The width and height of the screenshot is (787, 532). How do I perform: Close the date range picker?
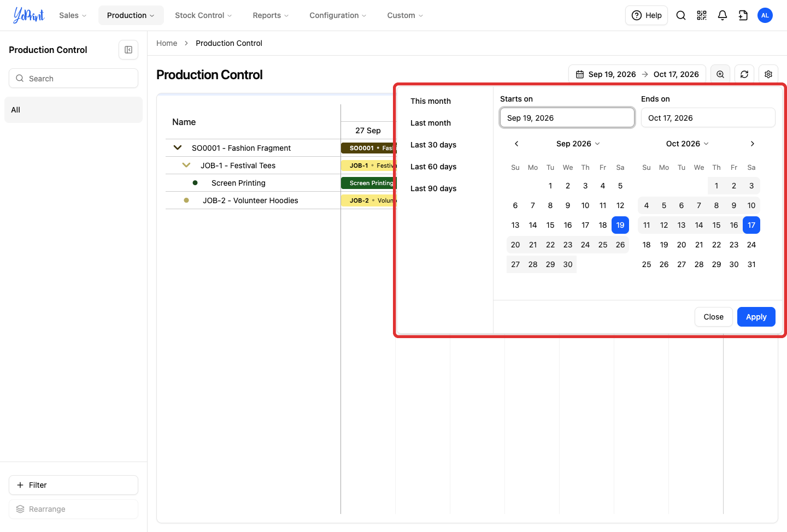(714, 317)
